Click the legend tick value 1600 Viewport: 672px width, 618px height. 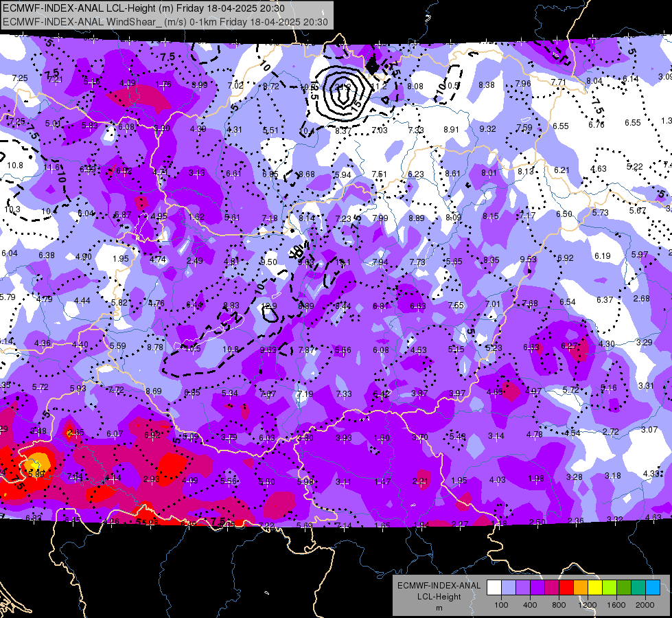click(616, 605)
